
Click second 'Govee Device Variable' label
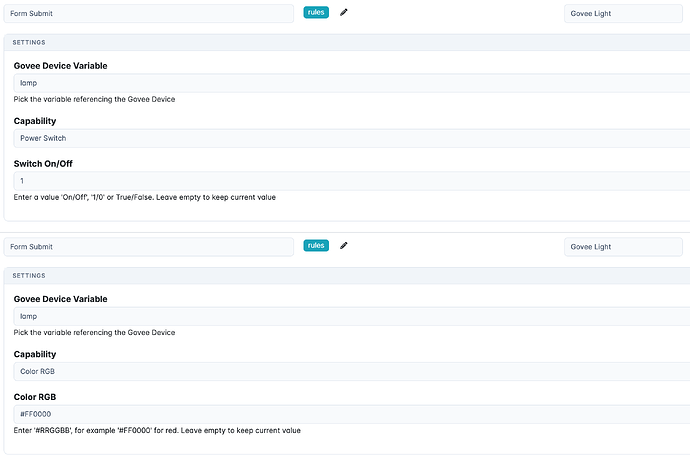tap(60, 299)
